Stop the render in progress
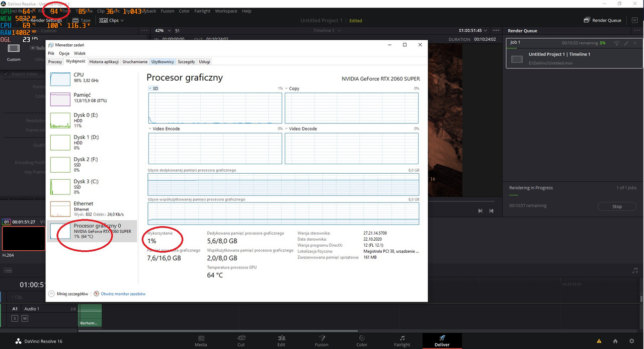 pos(617,206)
